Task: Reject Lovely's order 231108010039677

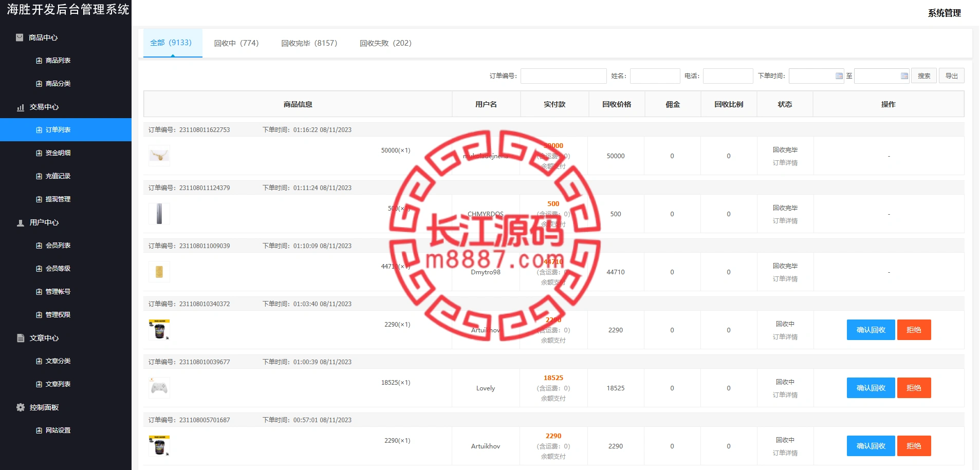Action: click(x=914, y=388)
